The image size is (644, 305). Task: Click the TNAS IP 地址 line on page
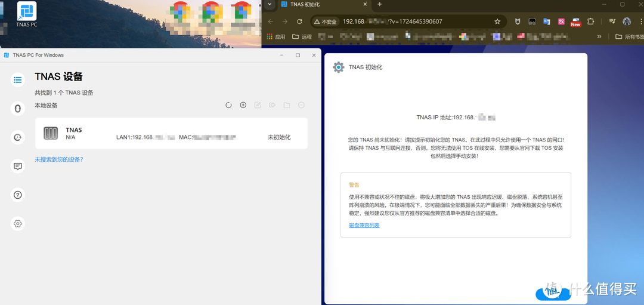click(x=456, y=118)
